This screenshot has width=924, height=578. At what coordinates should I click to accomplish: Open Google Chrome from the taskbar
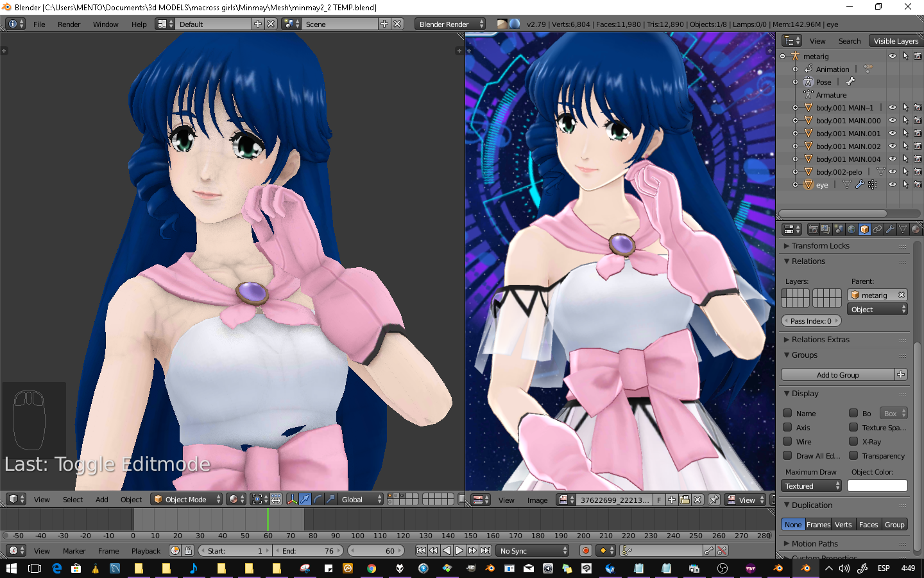pyautogui.click(x=371, y=568)
